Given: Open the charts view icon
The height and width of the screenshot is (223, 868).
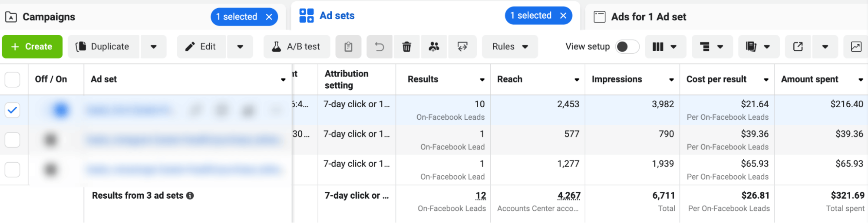Looking at the screenshot, I should 856,47.
